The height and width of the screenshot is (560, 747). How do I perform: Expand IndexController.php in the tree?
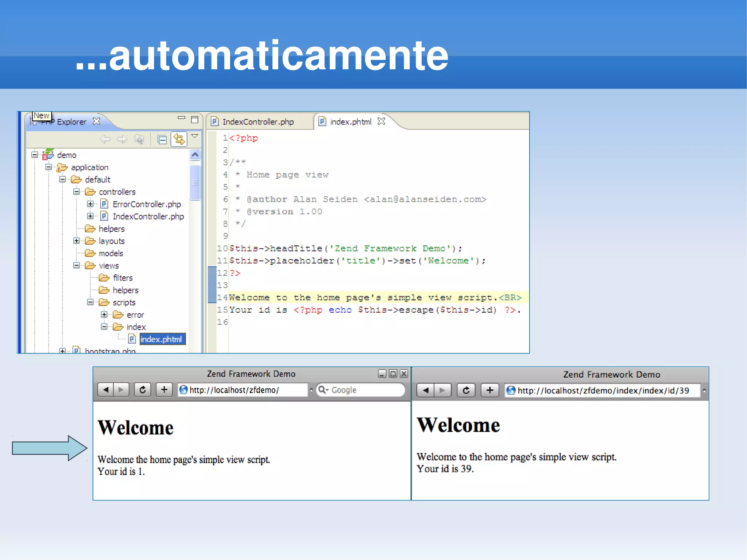tap(90, 216)
